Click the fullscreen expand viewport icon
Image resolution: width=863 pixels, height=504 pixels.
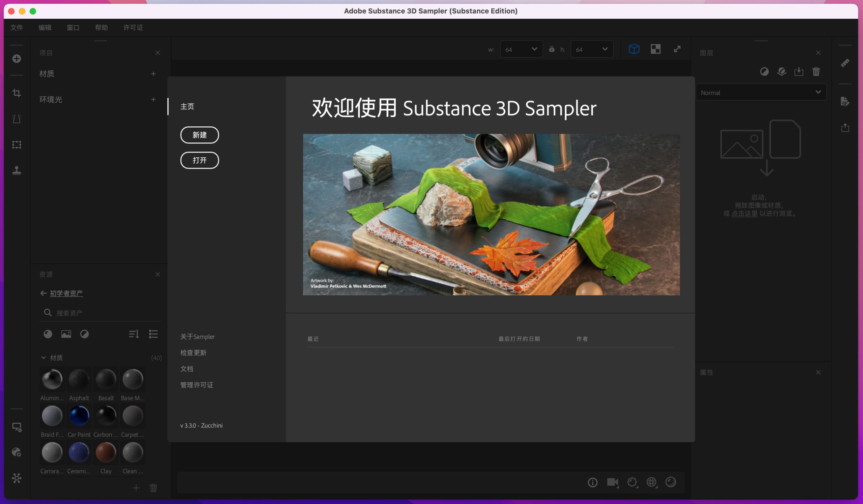677,49
